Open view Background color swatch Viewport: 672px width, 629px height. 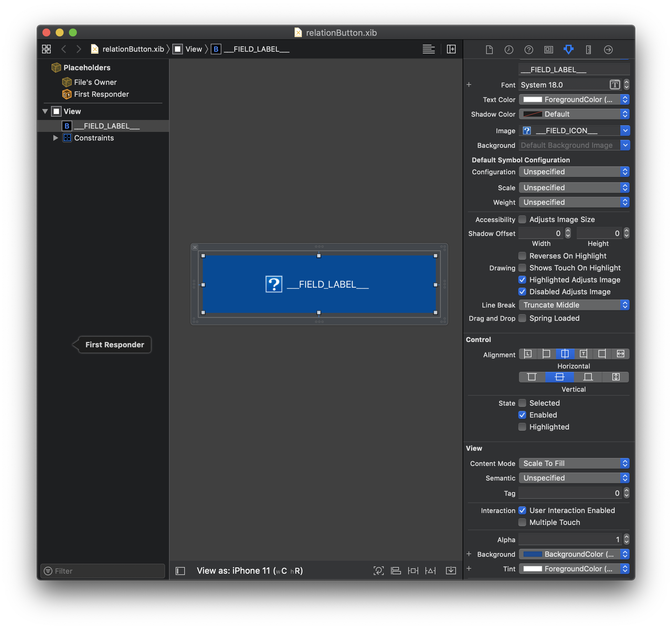[532, 554]
